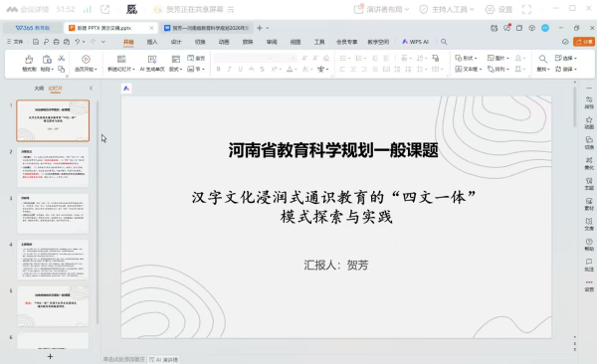The height and width of the screenshot is (364, 597).
Task: Open the Select (选择) dropdown
Action: [566, 58]
